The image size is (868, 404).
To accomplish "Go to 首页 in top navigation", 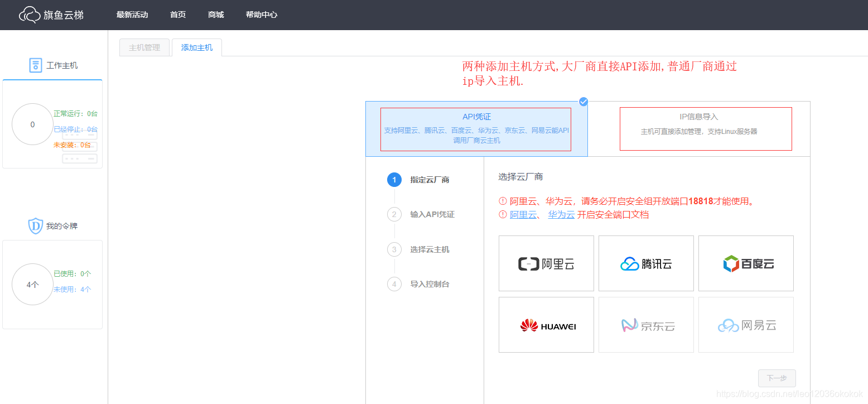I will [178, 15].
